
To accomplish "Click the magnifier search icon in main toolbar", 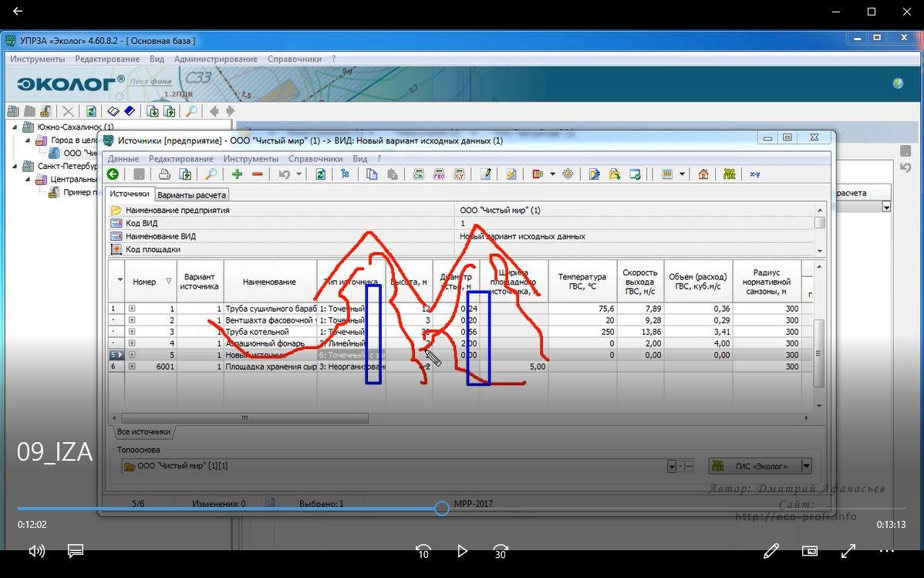I will [x=191, y=111].
